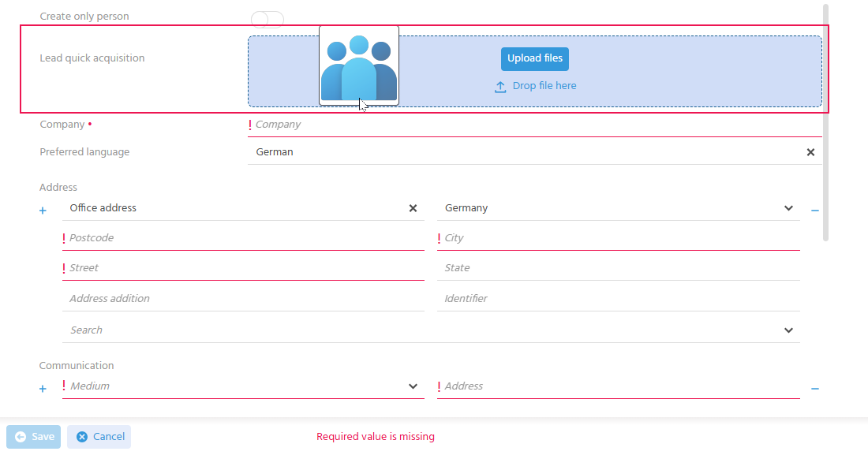Toggle the Create only person switch

click(268, 19)
